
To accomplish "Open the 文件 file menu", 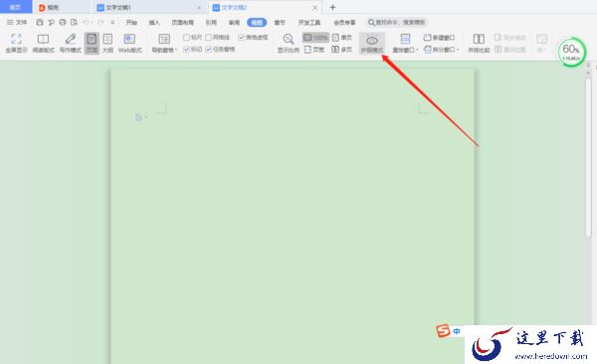I will tap(17, 22).
